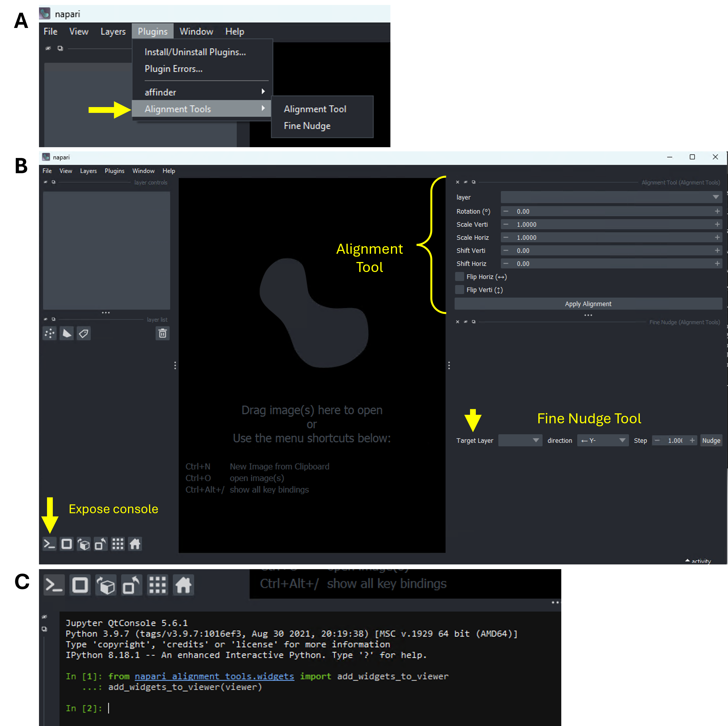Add a new points layer
This screenshot has height=726, width=728.
click(x=50, y=333)
